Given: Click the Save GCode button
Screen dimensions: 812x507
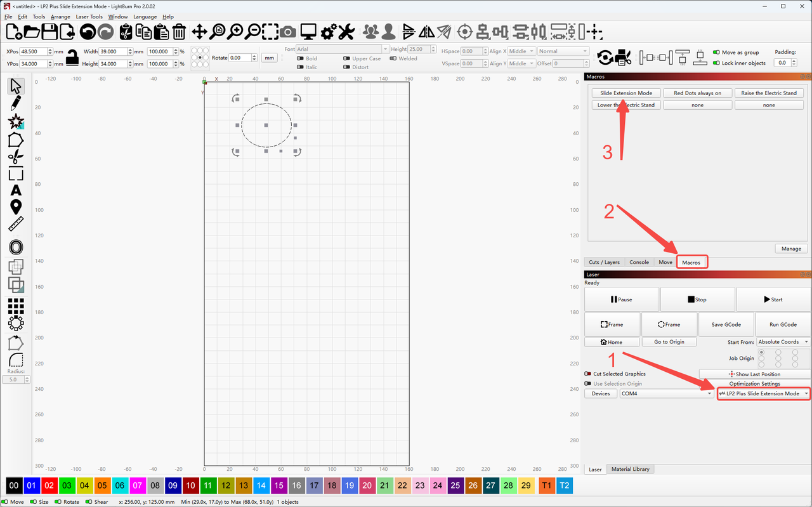Looking at the screenshot, I should pyautogui.click(x=726, y=324).
